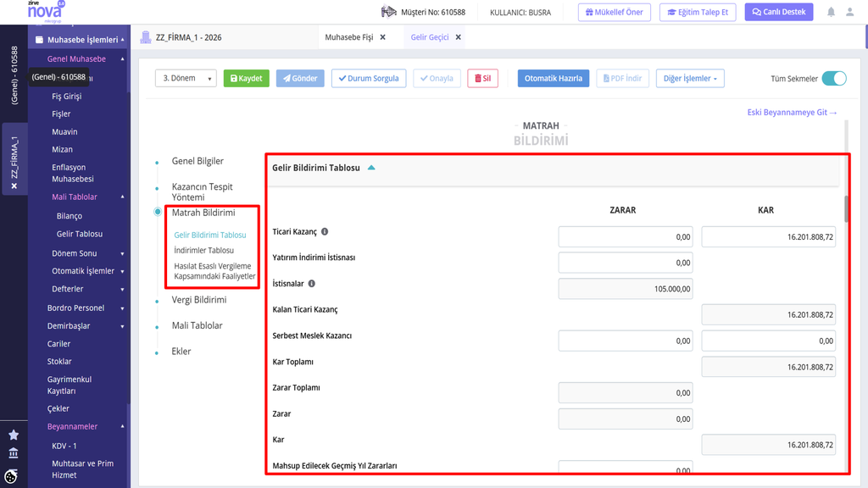Open the 3. Dönem period dropdown

pyautogui.click(x=186, y=79)
